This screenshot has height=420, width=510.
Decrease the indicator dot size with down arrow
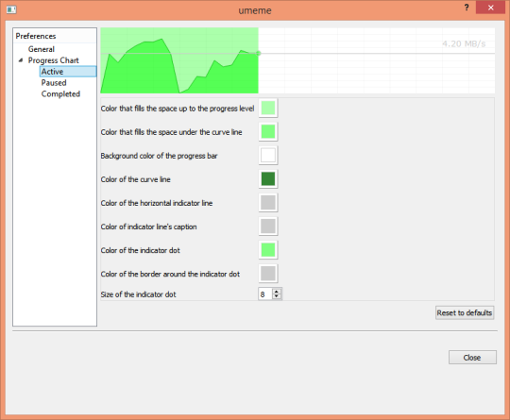point(277,296)
